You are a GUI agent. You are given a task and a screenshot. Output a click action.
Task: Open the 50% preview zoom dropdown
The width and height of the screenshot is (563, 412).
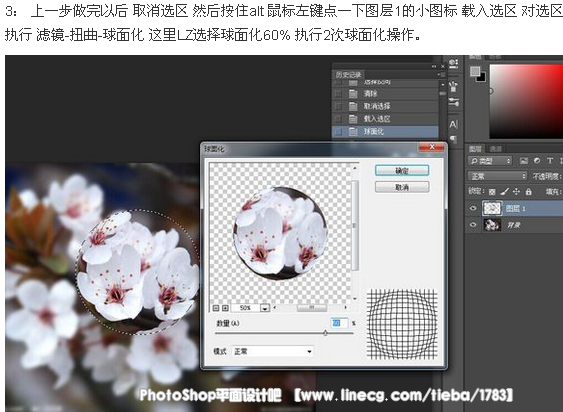pos(265,308)
